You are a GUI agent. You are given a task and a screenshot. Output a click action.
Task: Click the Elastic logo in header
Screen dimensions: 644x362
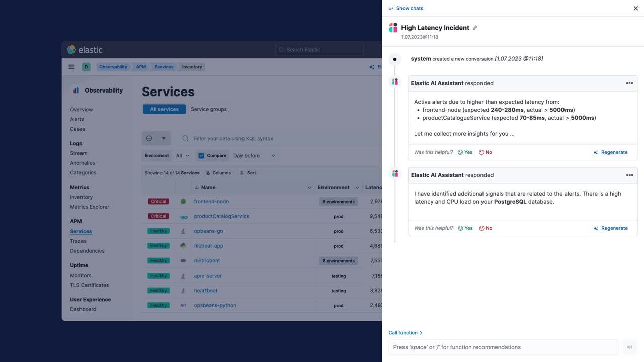pos(85,50)
